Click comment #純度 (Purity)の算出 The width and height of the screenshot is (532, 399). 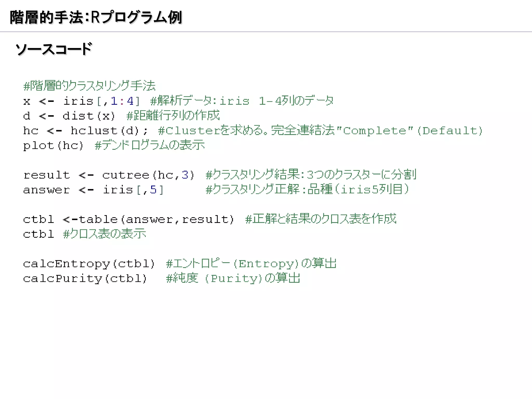point(233,278)
